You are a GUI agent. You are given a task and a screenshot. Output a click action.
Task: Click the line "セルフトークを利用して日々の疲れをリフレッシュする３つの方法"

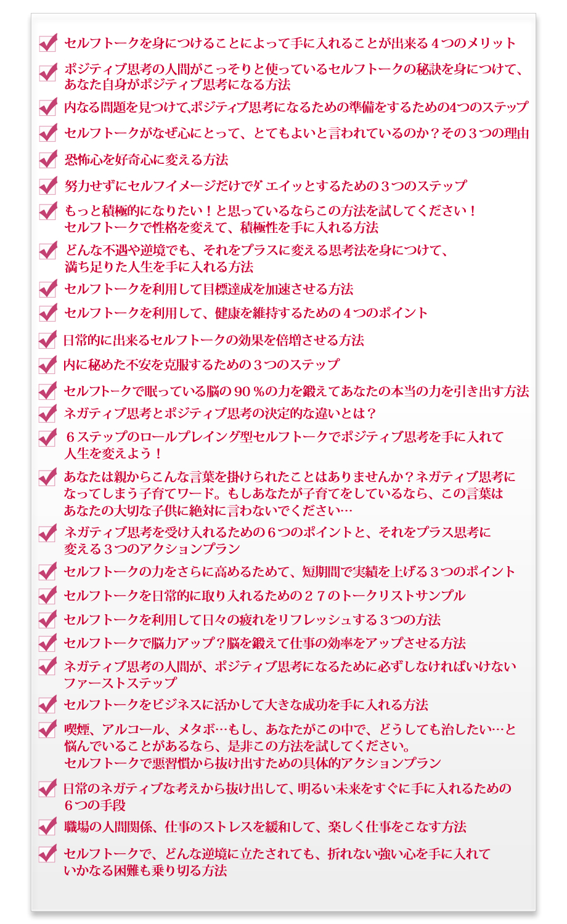click(x=252, y=620)
